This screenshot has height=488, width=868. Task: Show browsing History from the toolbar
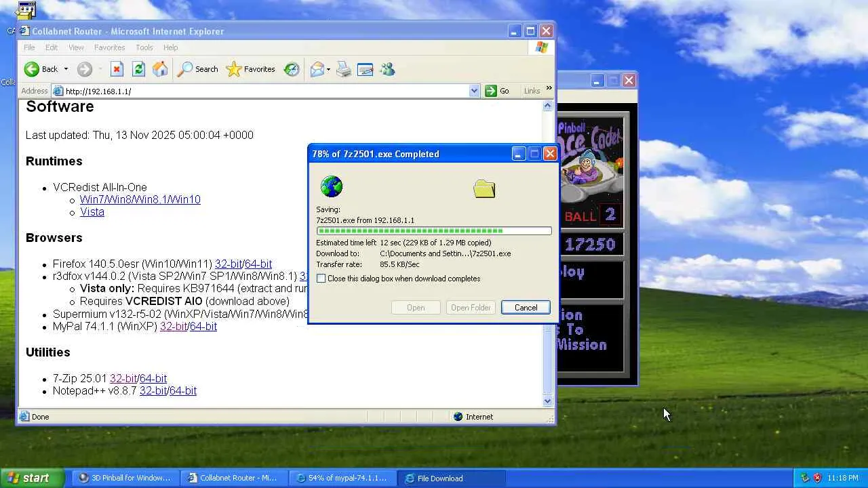tap(292, 69)
